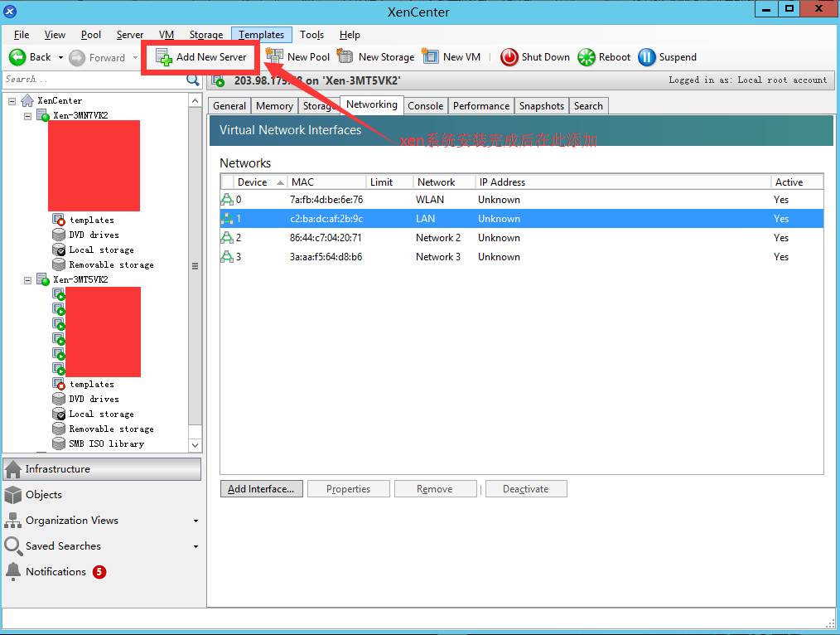The width and height of the screenshot is (840, 635).
Task: Click the New Storage toolbar icon
Action: click(345, 56)
